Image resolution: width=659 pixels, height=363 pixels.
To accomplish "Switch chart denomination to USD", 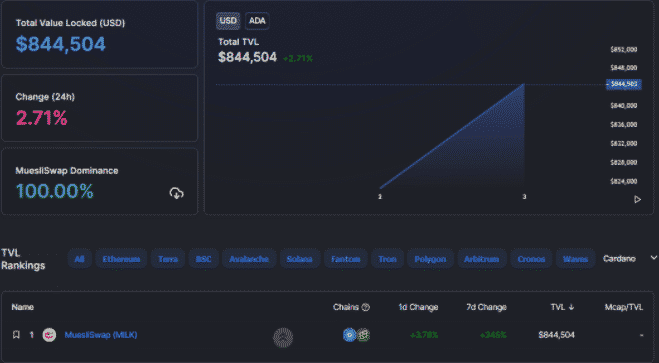I will 228,21.
